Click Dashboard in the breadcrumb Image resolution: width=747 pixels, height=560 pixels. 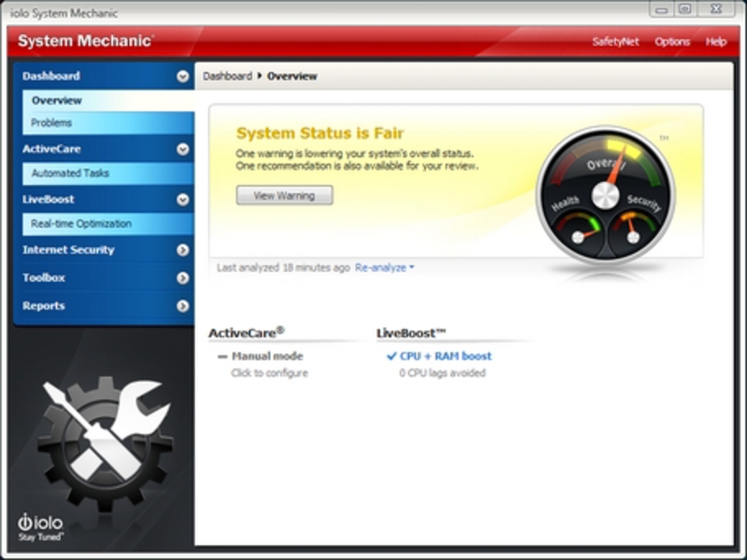coord(227,77)
